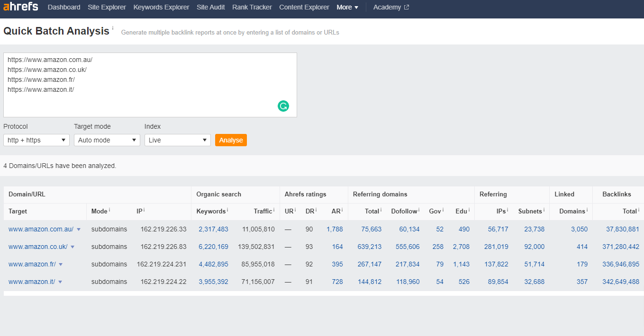Click Gov count 258

438,247
